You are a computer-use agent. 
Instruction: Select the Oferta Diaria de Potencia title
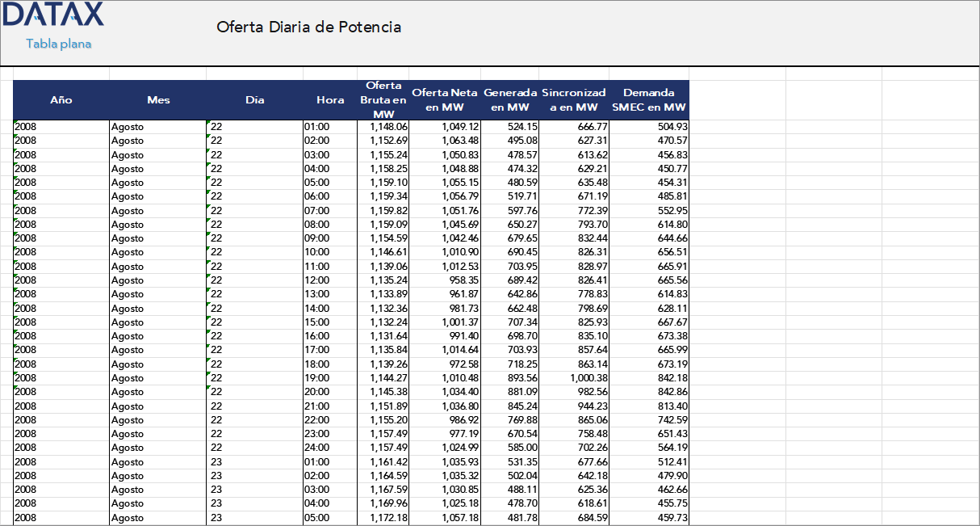coord(308,27)
